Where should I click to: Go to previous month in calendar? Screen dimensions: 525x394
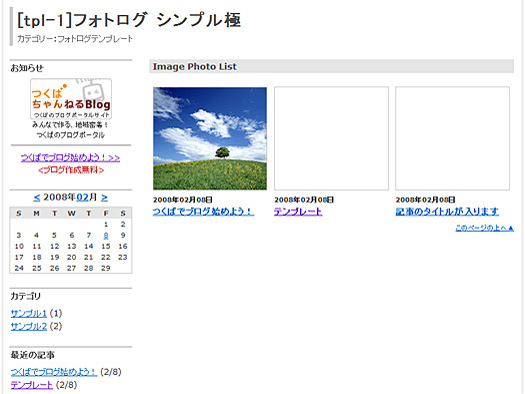click(x=36, y=198)
